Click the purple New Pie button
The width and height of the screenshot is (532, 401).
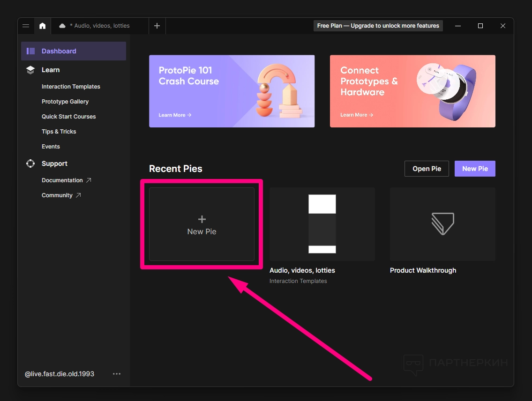point(475,169)
